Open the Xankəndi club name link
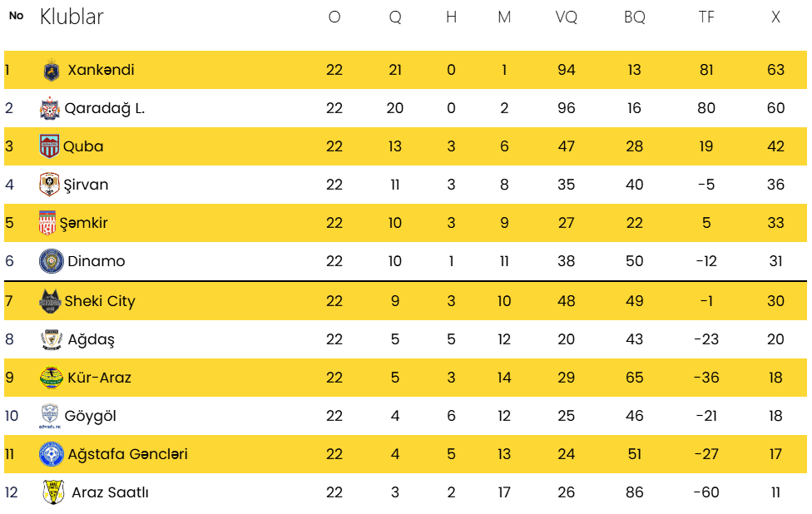Viewport: 812px width, 514px height. click(101, 70)
